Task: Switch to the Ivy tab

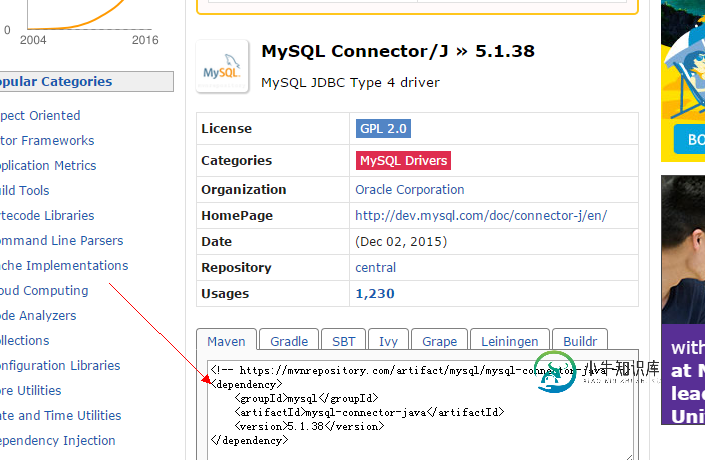Action: point(388,341)
